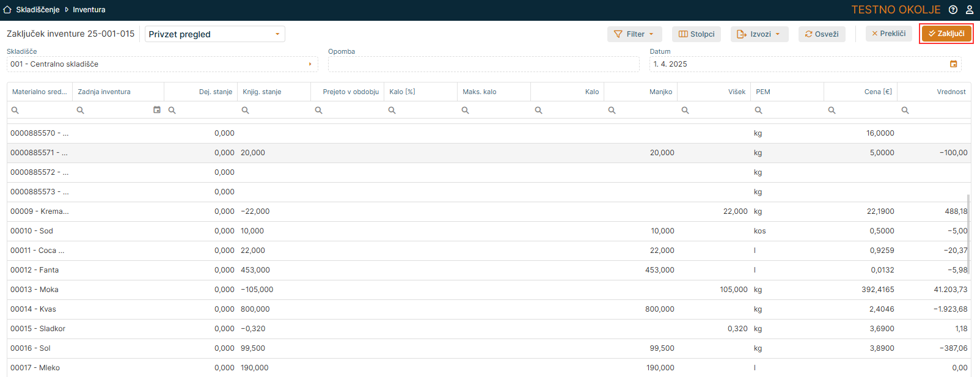Go to the Inventura breadcrumb item
This screenshot has height=377, width=980.
[x=89, y=10]
